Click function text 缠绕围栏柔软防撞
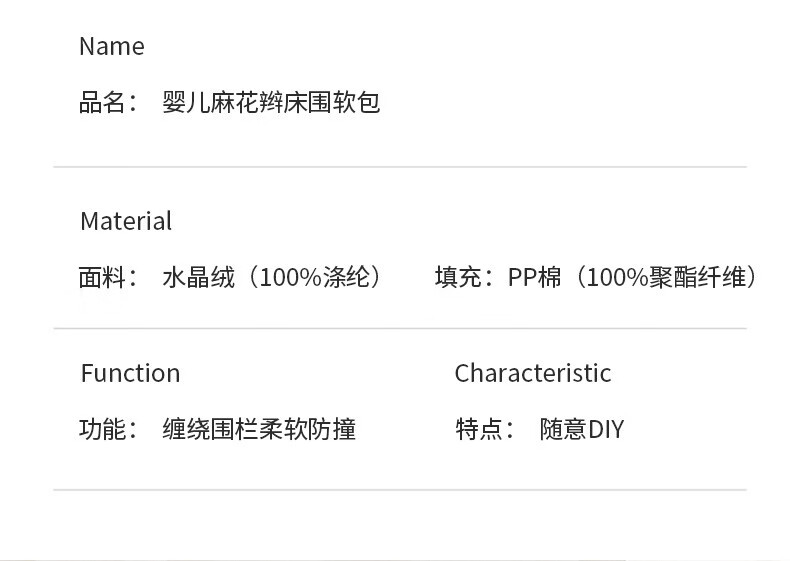Screen dimensions: 790x561 pyautogui.click(x=259, y=429)
